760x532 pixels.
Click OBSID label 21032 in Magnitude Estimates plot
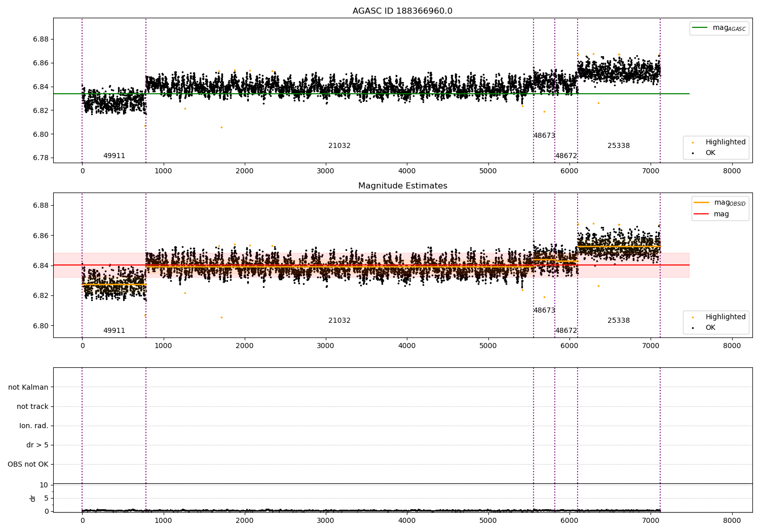(339, 321)
